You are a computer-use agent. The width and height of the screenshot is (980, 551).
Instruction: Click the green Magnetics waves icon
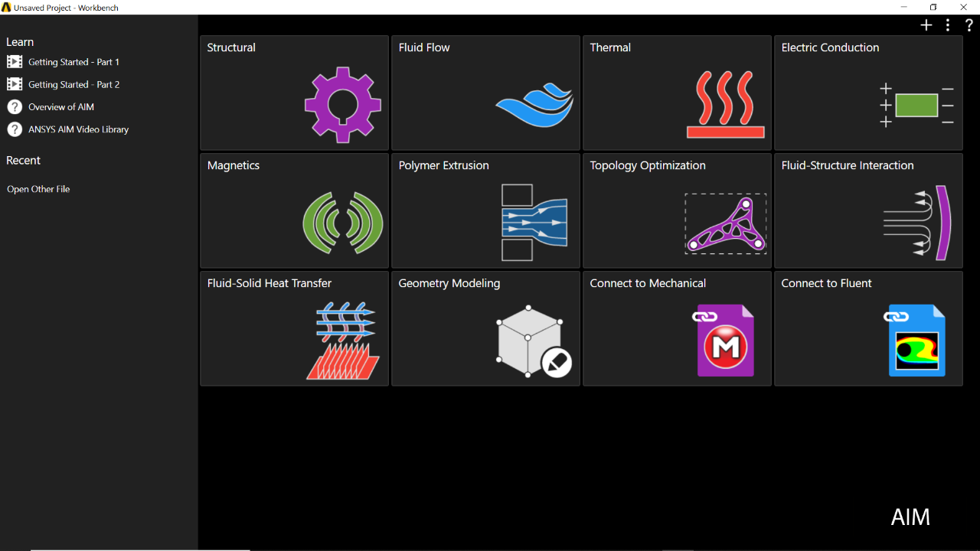pyautogui.click(x=343, y=223)
